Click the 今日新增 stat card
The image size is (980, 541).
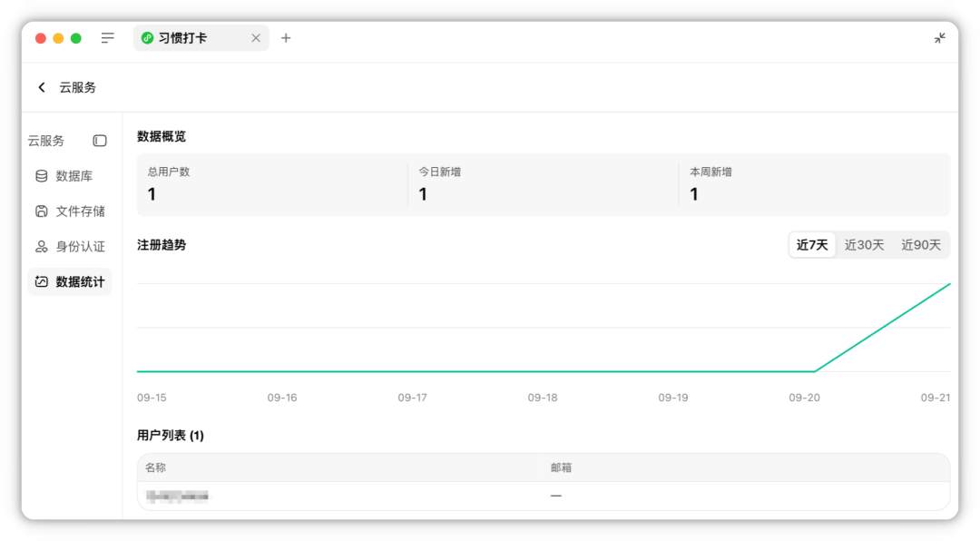[544, 184]
